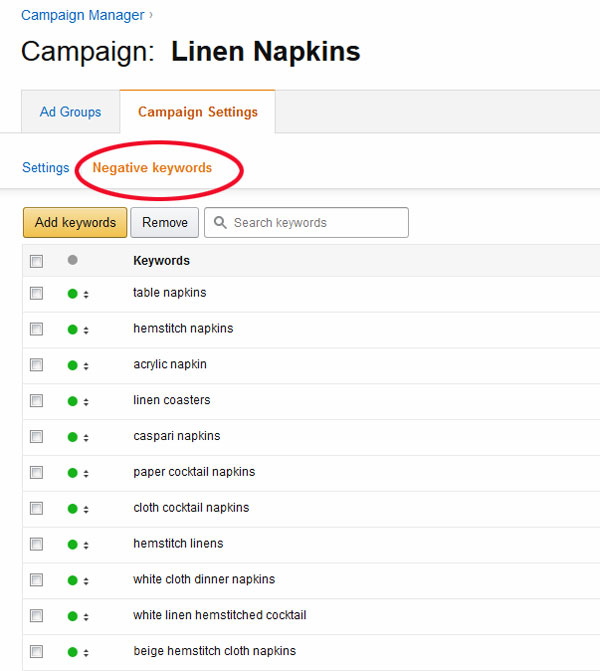Open status dropdown arrows for hemstitch napkins
600x671 pixels.
[x=86, y=330]
